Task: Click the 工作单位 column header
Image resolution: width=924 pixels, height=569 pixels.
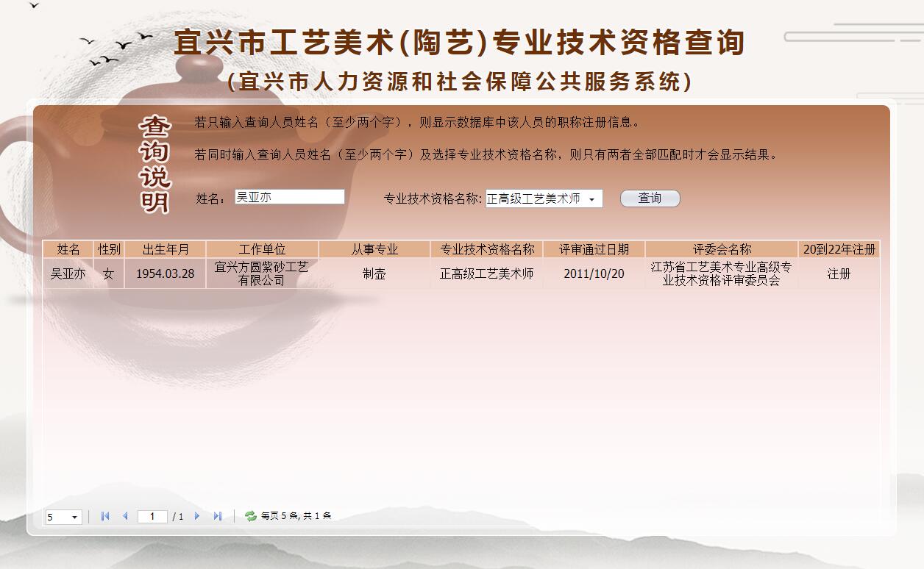Action: (x=261, y=248)
